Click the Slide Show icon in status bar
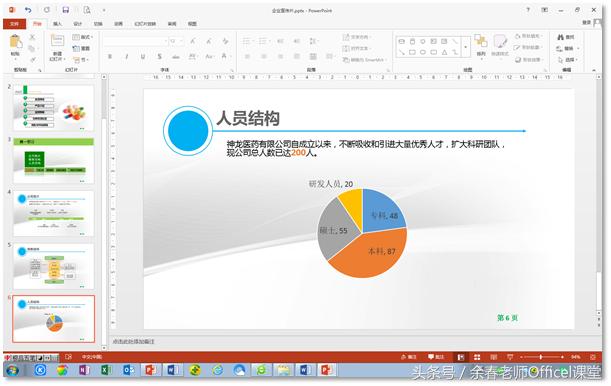611x386 pixels. [510, 357]
